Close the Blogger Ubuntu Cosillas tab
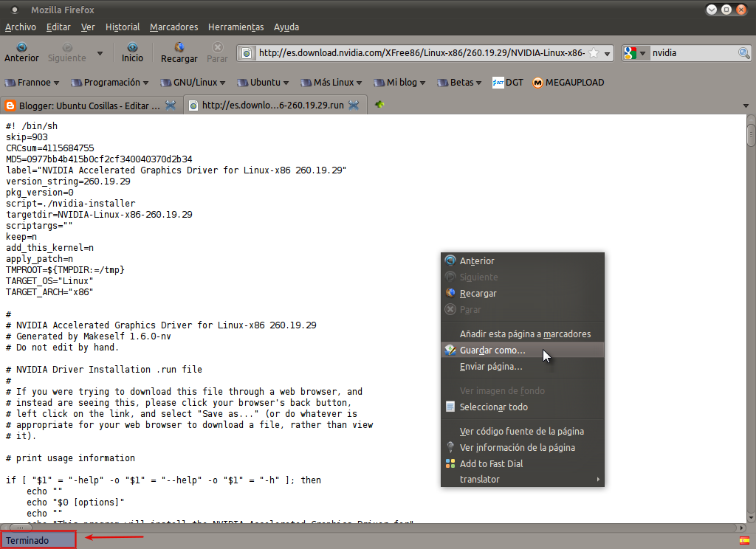 171,105
